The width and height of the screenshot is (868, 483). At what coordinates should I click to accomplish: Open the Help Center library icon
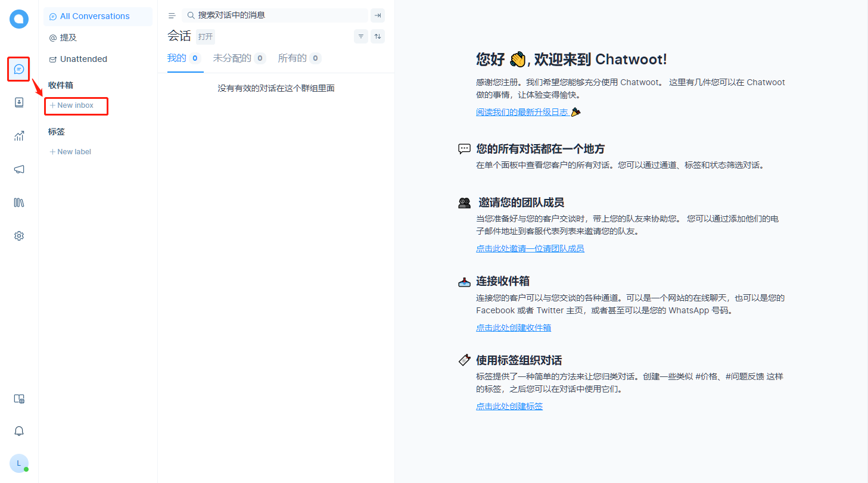[x=19, y=202]
